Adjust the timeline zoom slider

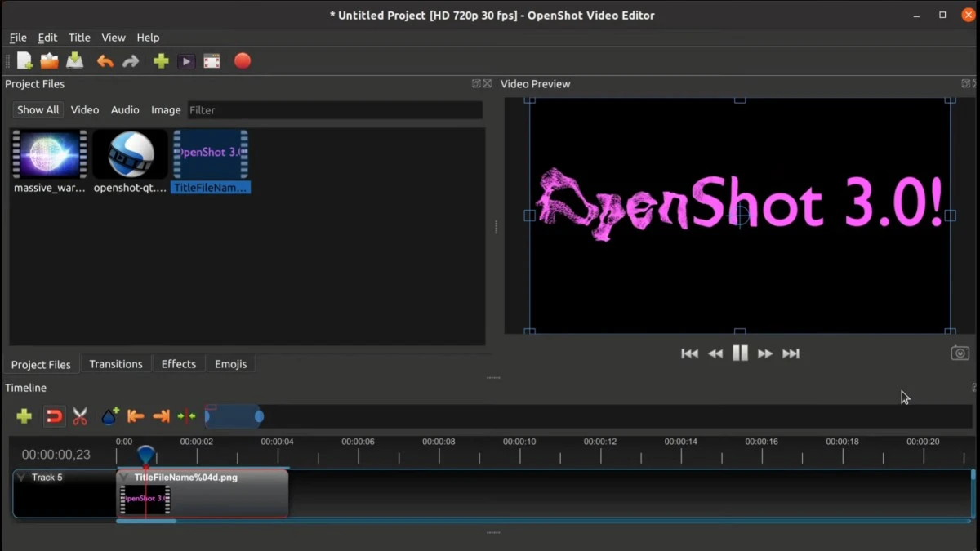(x=234, y=416)
